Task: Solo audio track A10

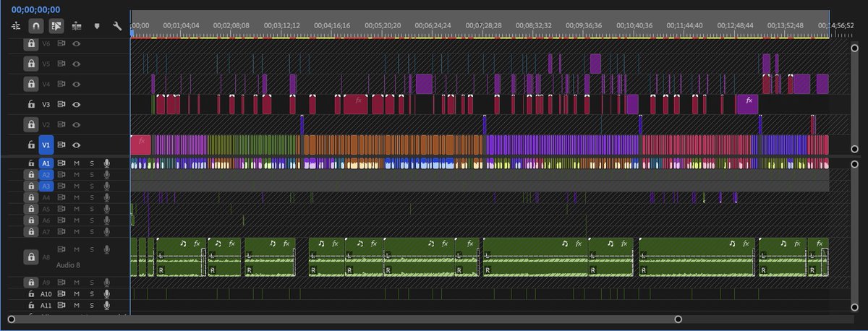Action: 91,294
